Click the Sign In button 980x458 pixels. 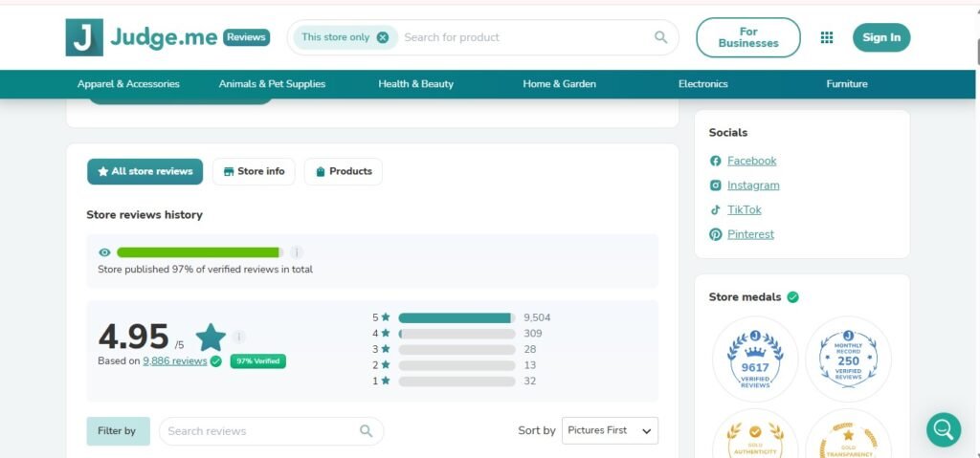(881, 37)
